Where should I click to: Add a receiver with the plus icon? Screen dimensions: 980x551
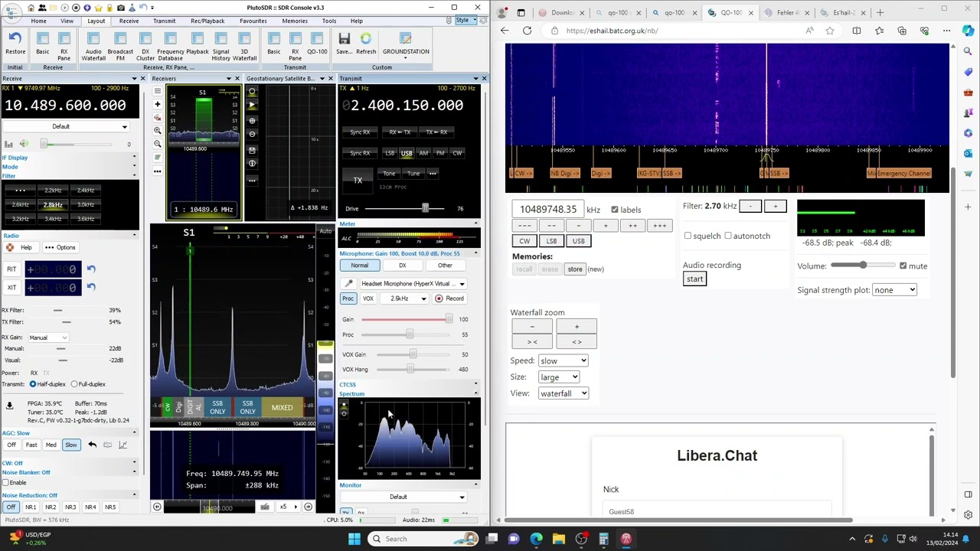coord(158,104)
